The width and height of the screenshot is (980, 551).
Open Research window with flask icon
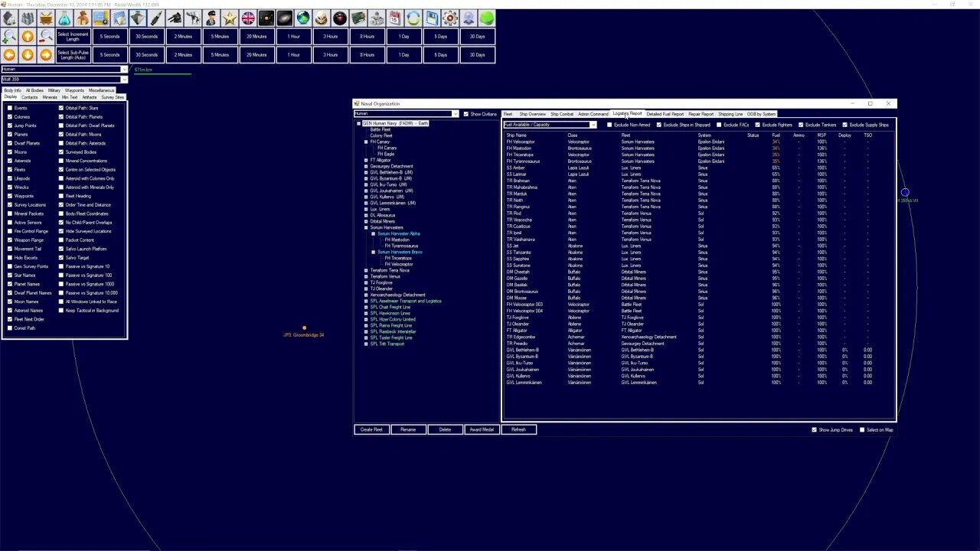[x=64, y=18]
